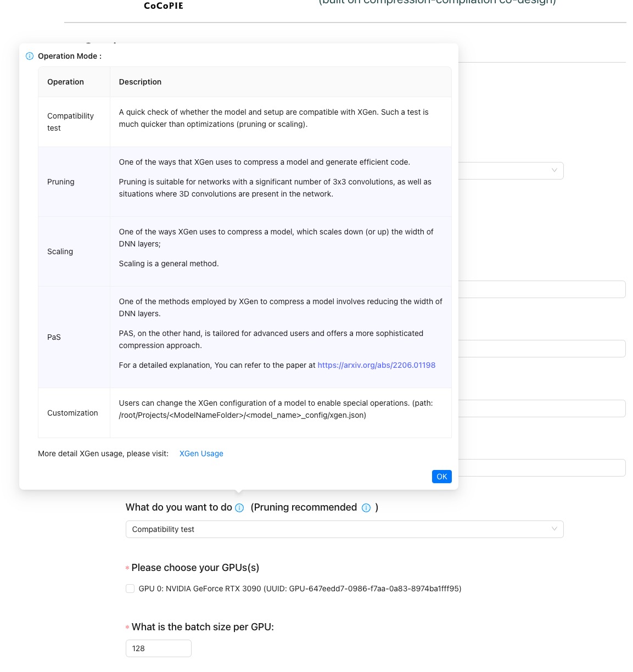
Task: Click the 'PaS' operation cell
Action: click(x=74, y=337)
